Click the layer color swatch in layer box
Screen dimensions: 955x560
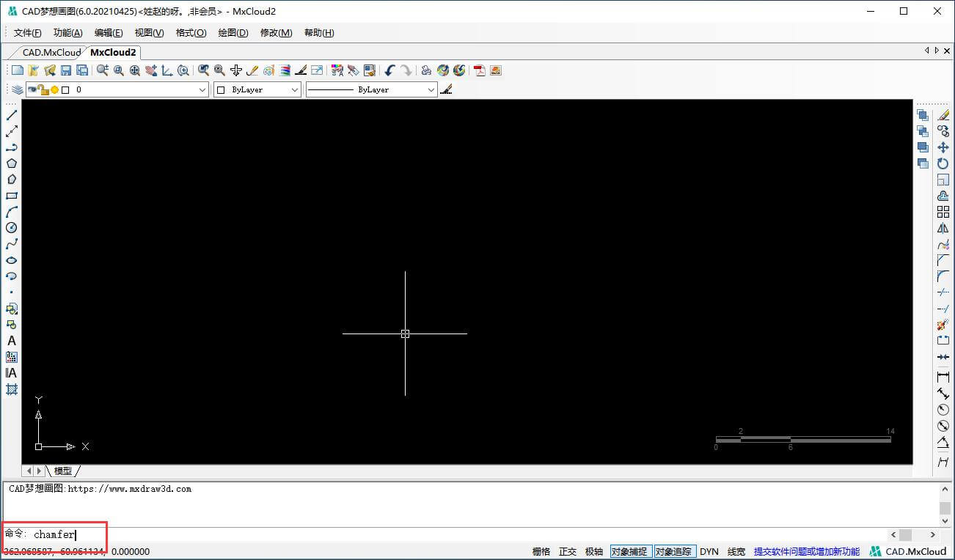[65, 89]
